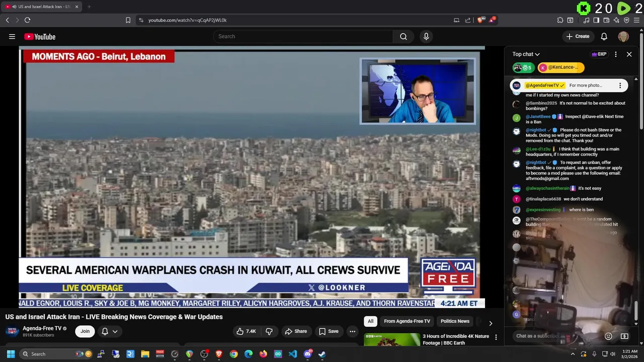
Task: Open more actions ellipsis below the video
Action: (x=352, y=331)
